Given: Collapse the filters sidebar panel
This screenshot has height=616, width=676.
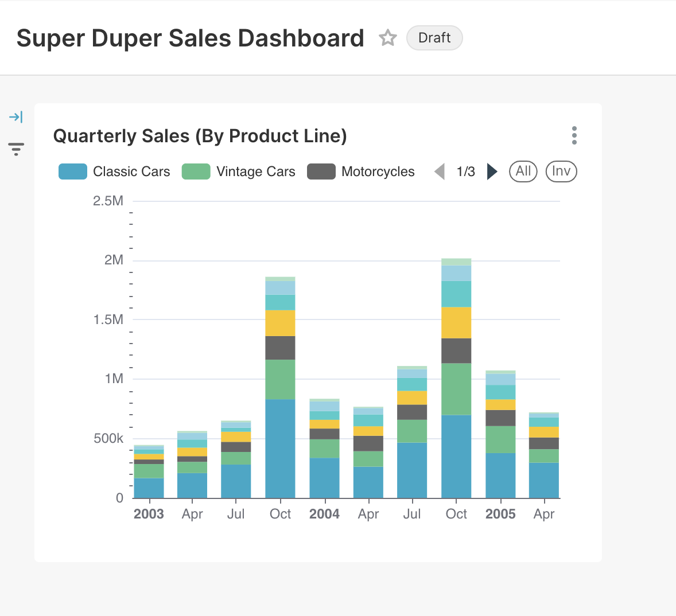Looking at the screenshot, I should [x=17, y=116].
